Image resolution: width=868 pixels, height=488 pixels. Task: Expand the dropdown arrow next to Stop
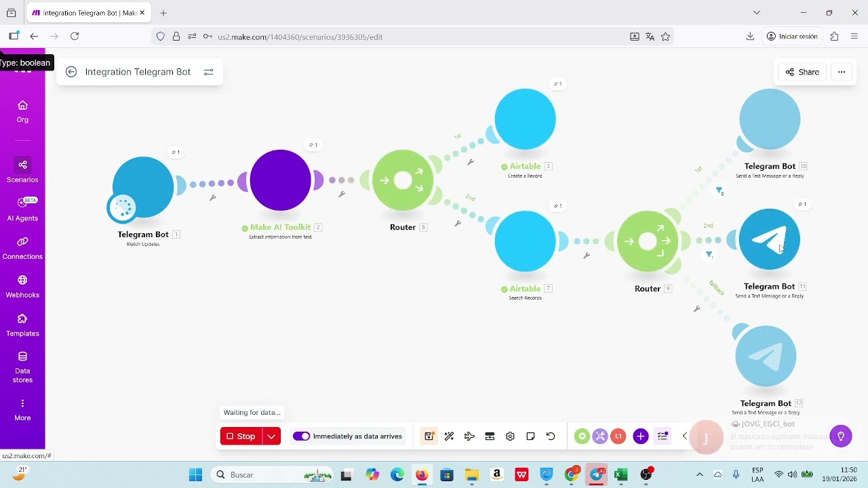pyautogui.click(x=271, y=436)
